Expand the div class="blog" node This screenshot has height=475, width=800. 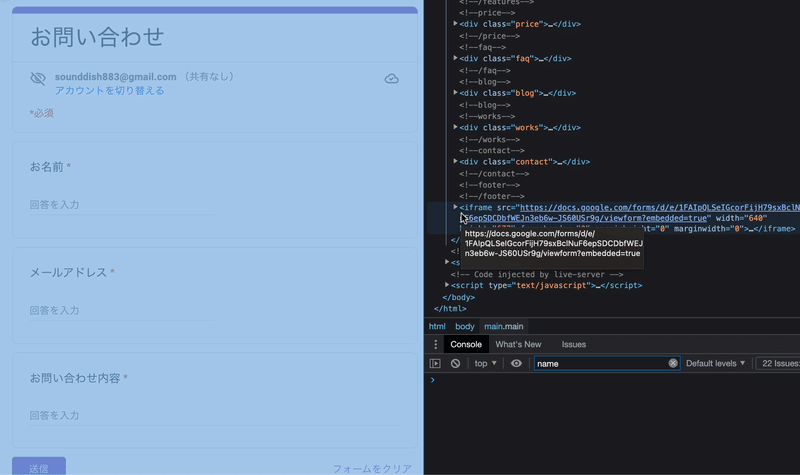(x=455, y=93)
